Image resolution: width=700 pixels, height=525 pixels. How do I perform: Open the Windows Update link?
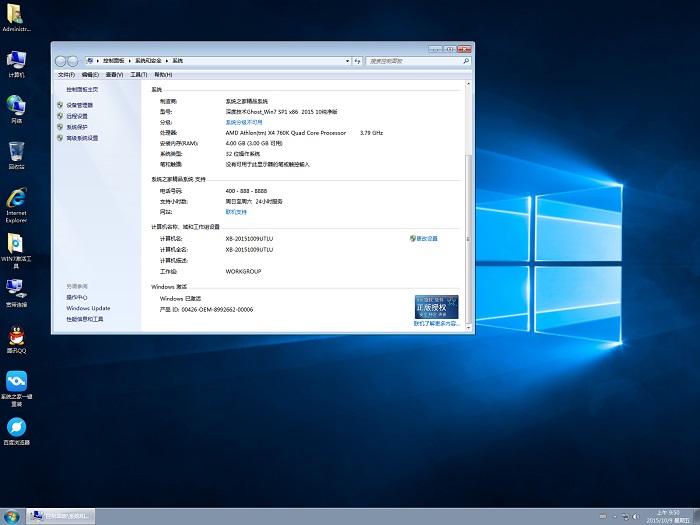(x=88, y=308)
